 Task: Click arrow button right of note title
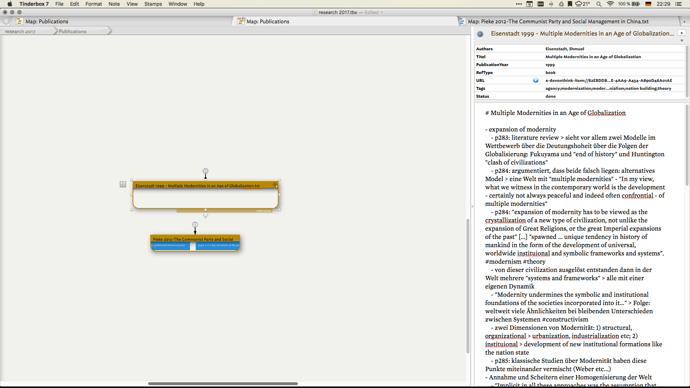coord(682,33)
